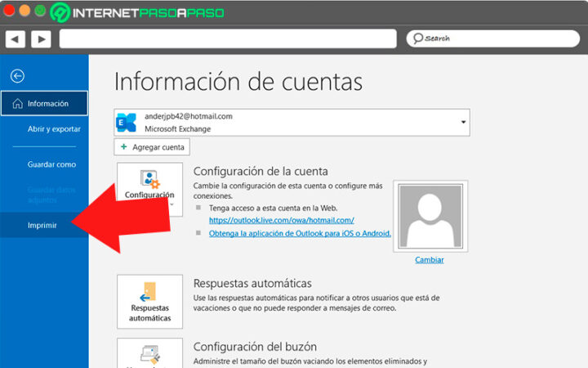Click the Cambiar link under photo
This screenshot has height=368, width=588.
[x=430, y=260]
